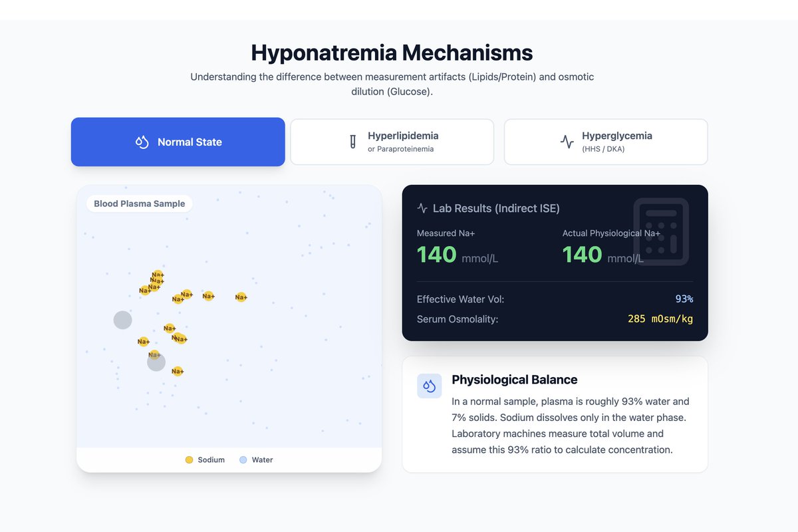Open the Hyperglycemia (HHS / DKA) view
This screenshot has width=798, height=532.
[x=606, y=141]
